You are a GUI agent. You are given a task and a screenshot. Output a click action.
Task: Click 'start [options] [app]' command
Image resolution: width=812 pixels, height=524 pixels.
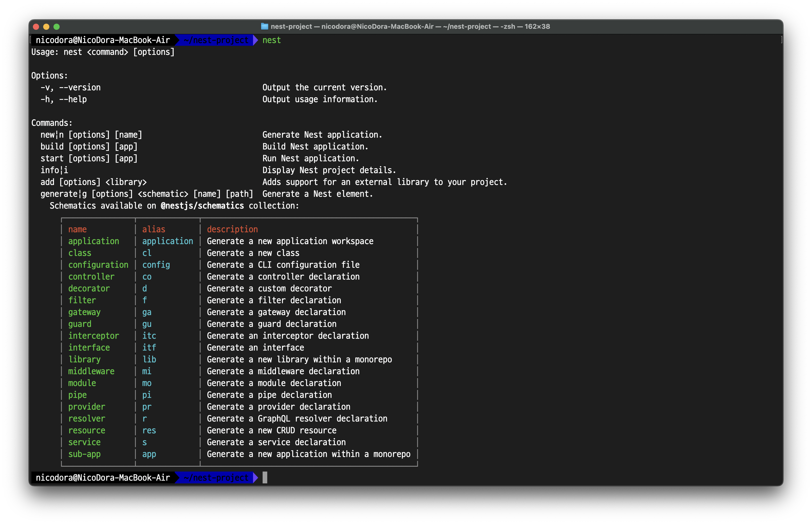click(x=89, y=159)
